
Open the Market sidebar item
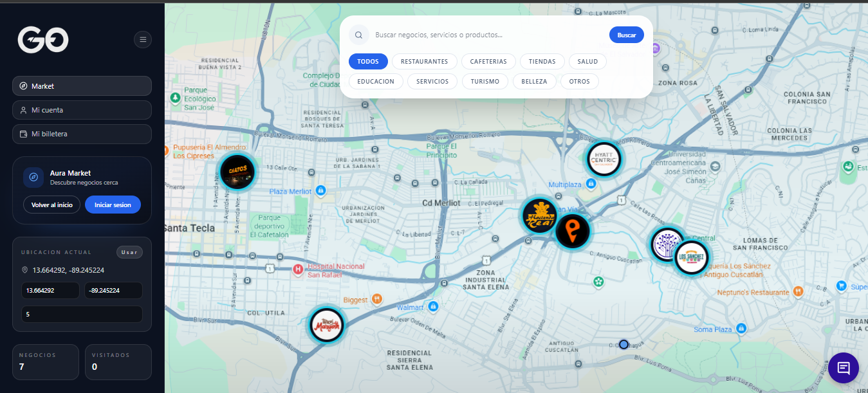pos(82,86)
